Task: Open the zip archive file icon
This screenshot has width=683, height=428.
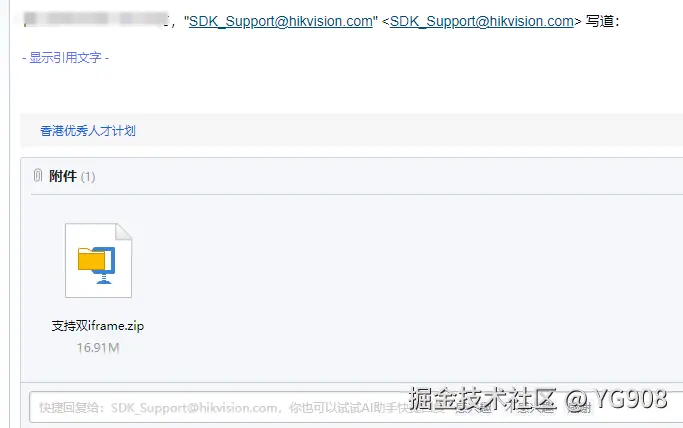Action: 98,260
